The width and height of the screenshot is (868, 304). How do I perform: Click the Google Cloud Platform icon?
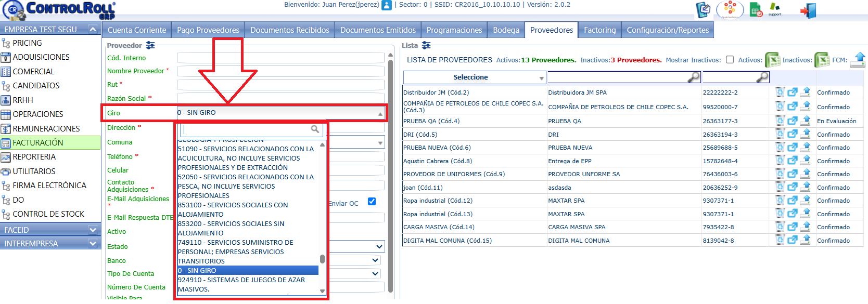pos(730,9)
